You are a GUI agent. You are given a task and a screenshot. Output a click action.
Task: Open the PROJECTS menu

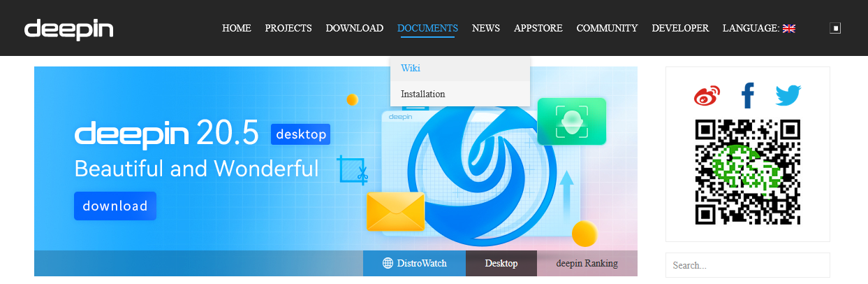288,28
